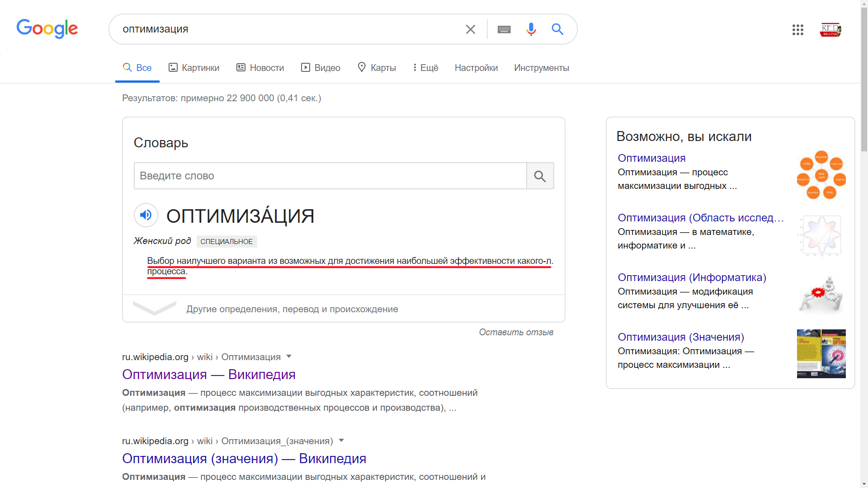Click gears thumbnail for Информатика
Image resolution: width=868 pixels, height=488 pixels.
[x=821, y=295]
